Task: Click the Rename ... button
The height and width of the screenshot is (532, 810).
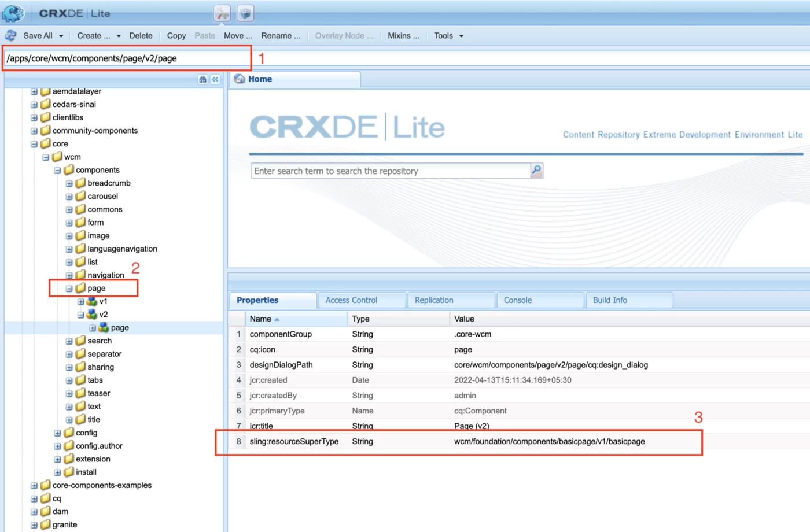Action: click(x=281, y=35)
